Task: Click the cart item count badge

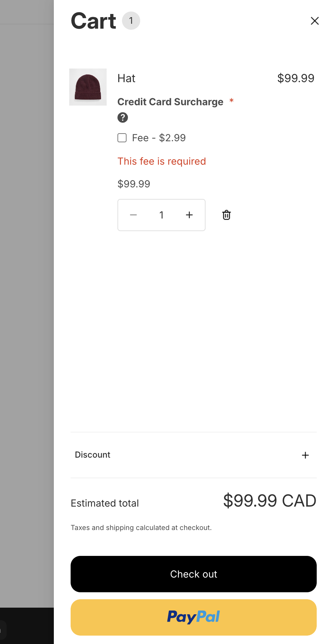Action: 131,21
